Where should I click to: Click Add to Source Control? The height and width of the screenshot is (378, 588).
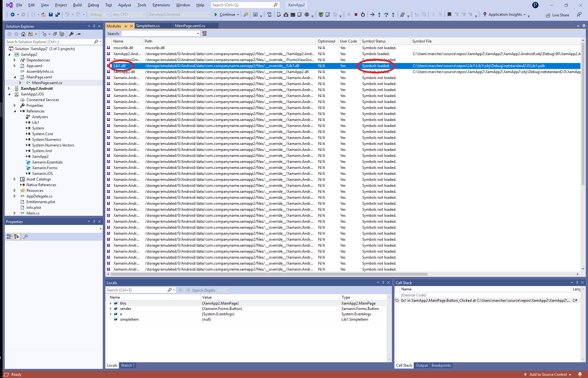(548, 375)
